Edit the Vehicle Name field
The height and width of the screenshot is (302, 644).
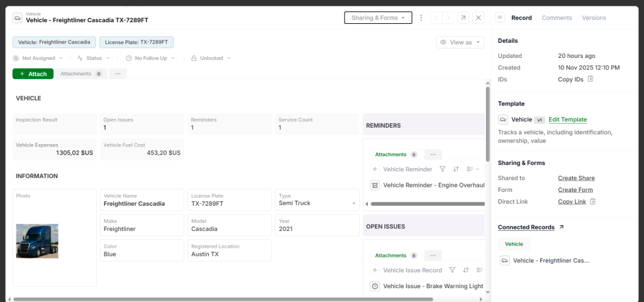[142, 199]
